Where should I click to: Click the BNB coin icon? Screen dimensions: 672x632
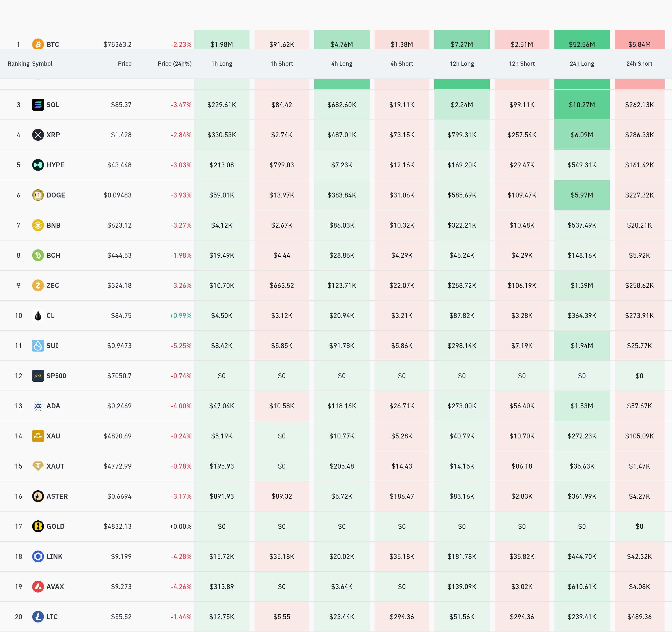pos(38,225)
